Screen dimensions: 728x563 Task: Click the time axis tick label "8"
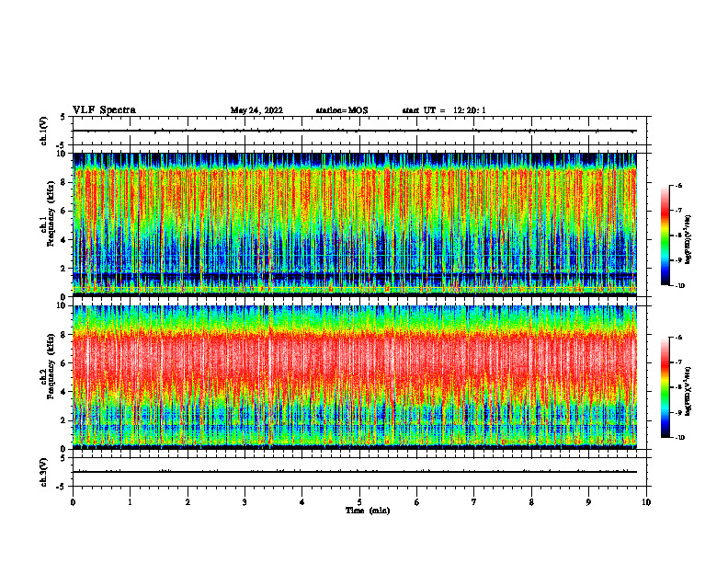pos(531,502)
